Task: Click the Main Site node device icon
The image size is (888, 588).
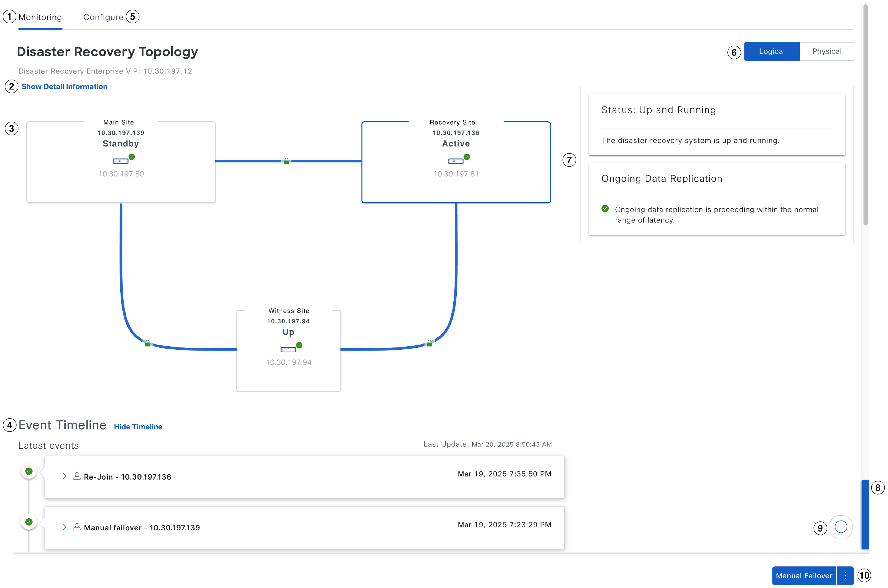Action: point(120,161)
